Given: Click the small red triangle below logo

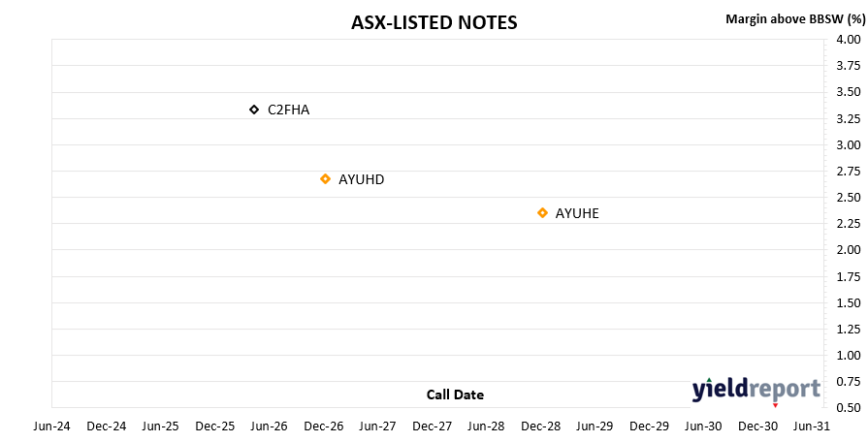Looking at the screenshot, I should 775,405.
